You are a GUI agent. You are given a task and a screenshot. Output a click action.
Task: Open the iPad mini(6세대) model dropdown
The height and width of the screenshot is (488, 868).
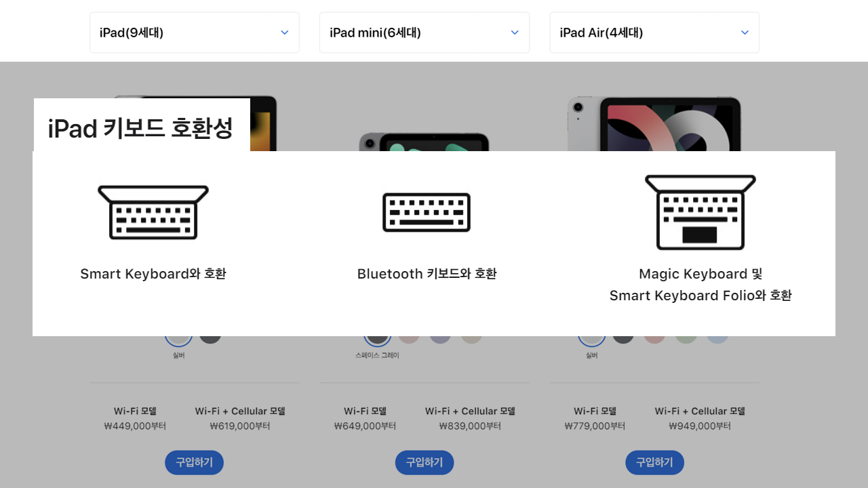425,33
